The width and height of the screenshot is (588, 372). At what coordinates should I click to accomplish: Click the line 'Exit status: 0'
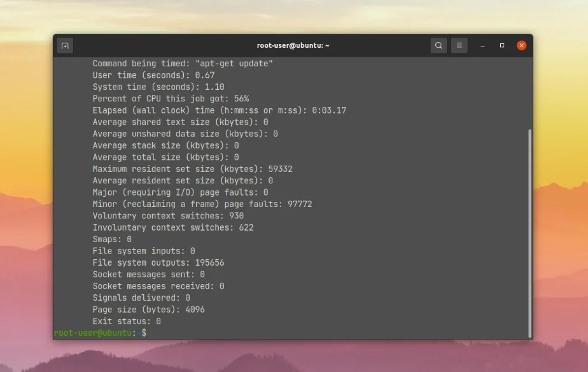click(126, 321)
